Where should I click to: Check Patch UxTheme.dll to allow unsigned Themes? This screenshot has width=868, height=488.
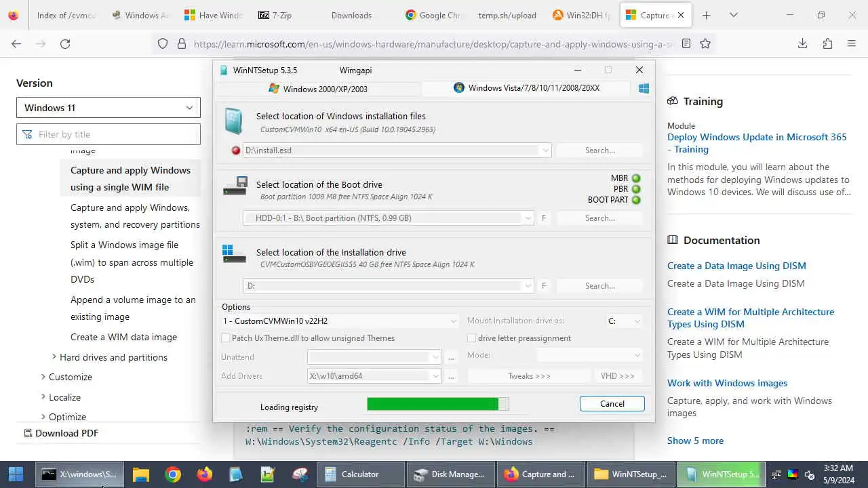tap(226, 338)
